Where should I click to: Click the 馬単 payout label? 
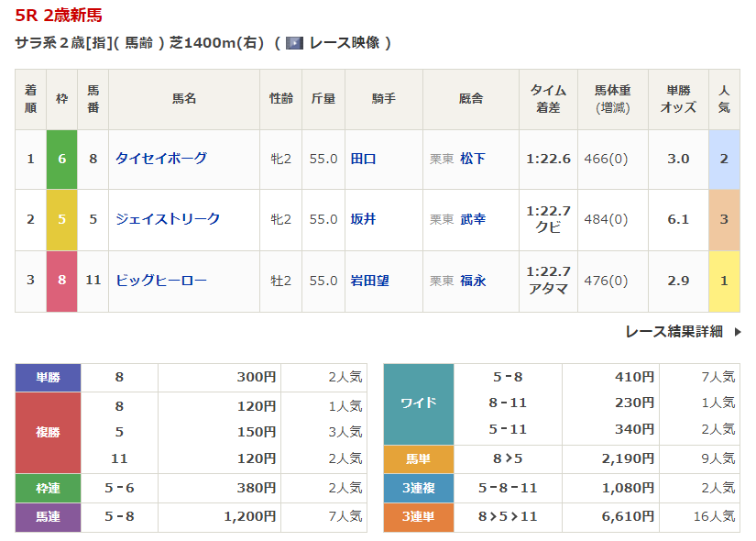point(419,459)
